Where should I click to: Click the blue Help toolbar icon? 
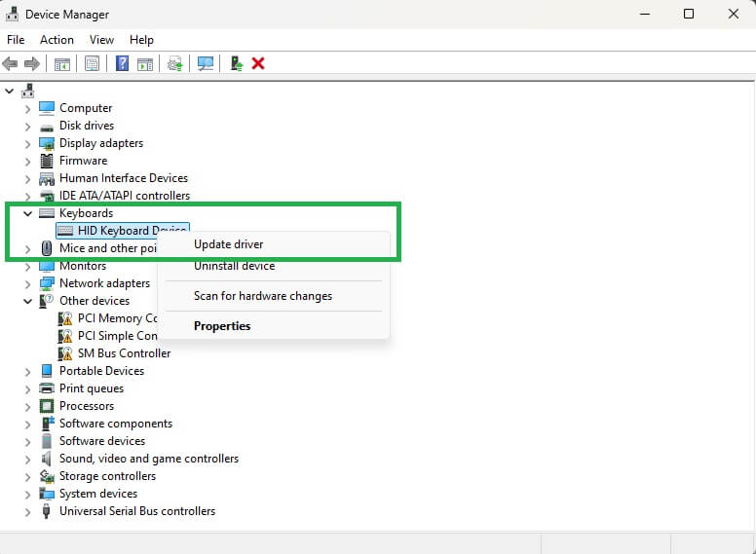coord(122,63)
